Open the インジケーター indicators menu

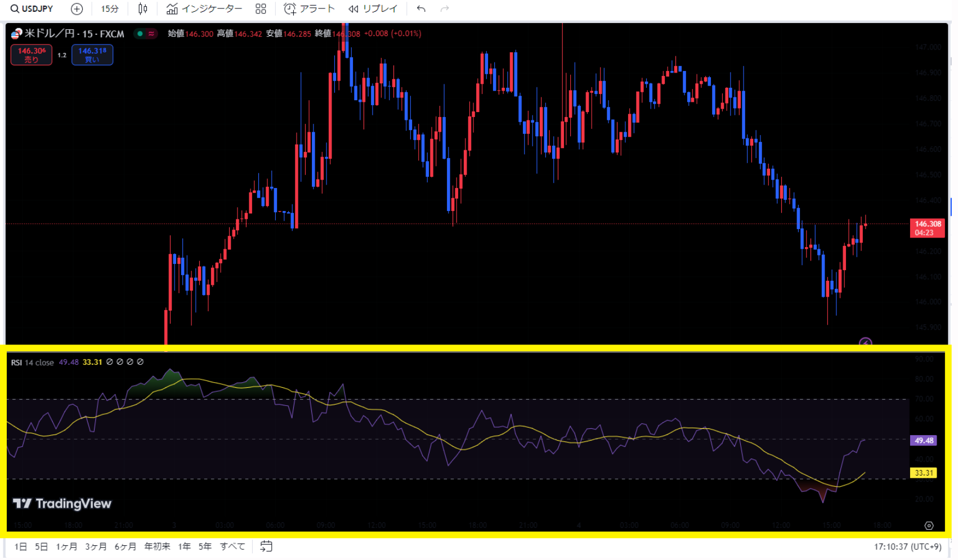(204, 9)
